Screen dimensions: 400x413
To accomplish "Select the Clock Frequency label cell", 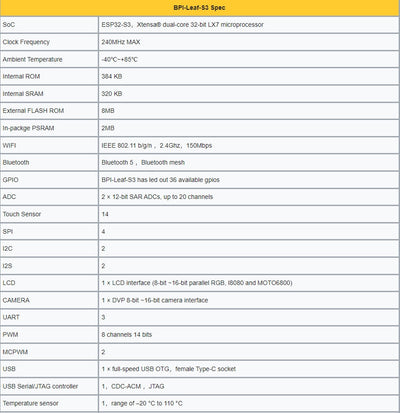I will (x=49, y=42).
